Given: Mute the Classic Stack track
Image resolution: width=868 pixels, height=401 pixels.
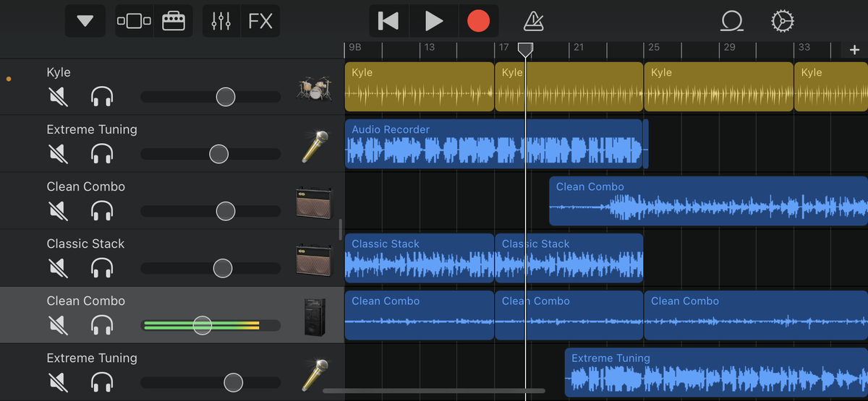Looking at the screenshot, I should coord(58,268).
